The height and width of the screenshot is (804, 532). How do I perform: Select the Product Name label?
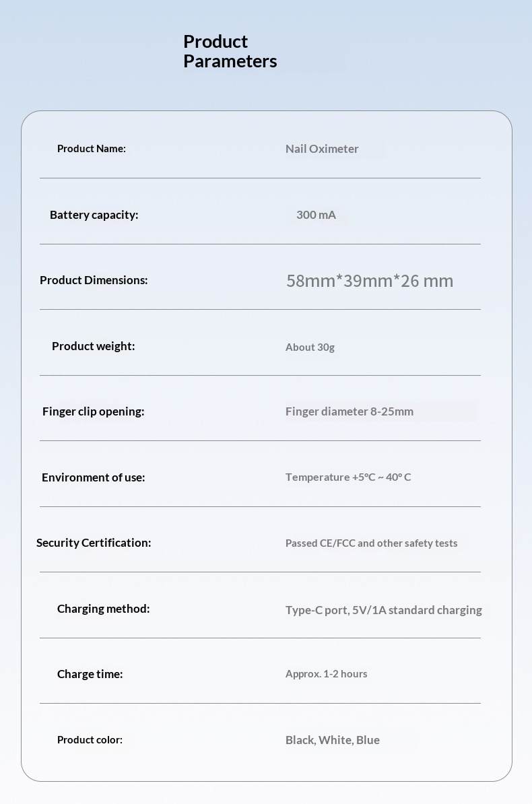click(92, 149)
